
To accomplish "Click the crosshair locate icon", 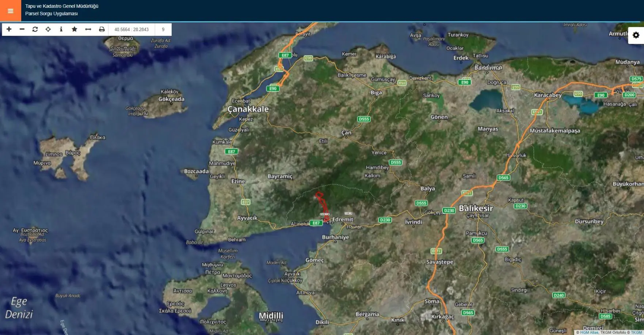I will point(48,29).
